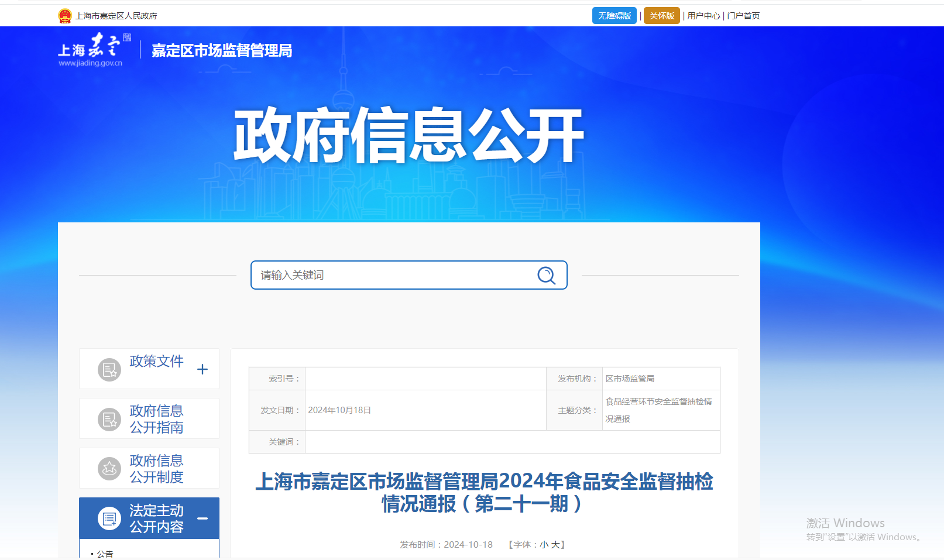Set font size to 大
This screenshot has height=560, width=944.
click(555, 545)
